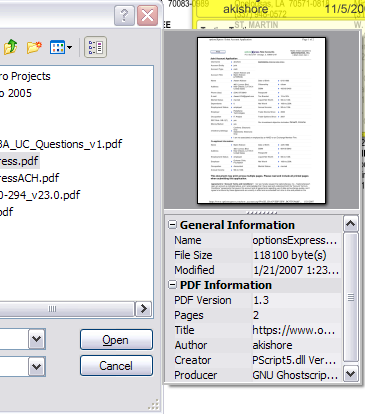Click the dialog's resize grip in the corner

click(x=153, y=404)
